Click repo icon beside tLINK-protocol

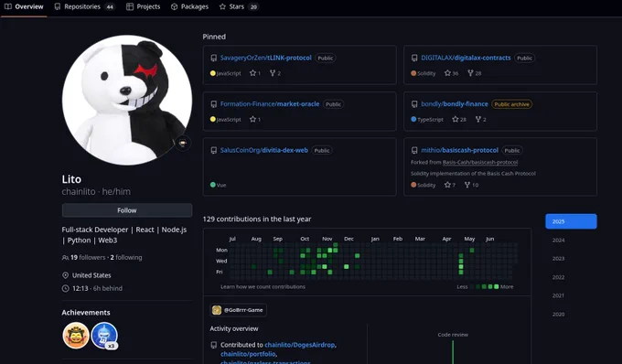pyautogui.click(x=214, y=58)
